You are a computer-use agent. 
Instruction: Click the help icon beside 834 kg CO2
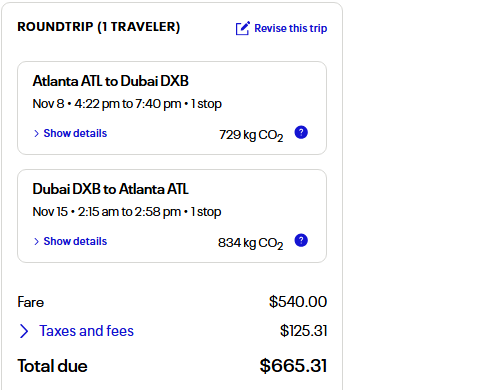[301, 240]
